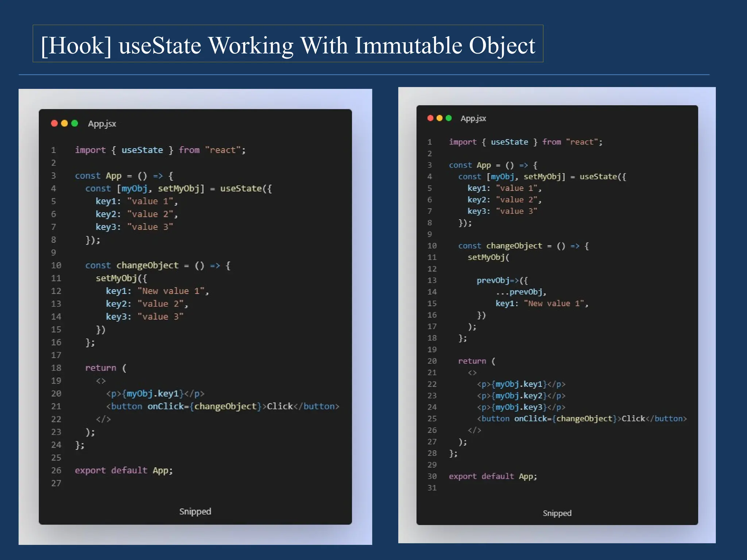The image size is (747, 560).
Task: Click the slide title about useState
Action: (x=288, y=45)
